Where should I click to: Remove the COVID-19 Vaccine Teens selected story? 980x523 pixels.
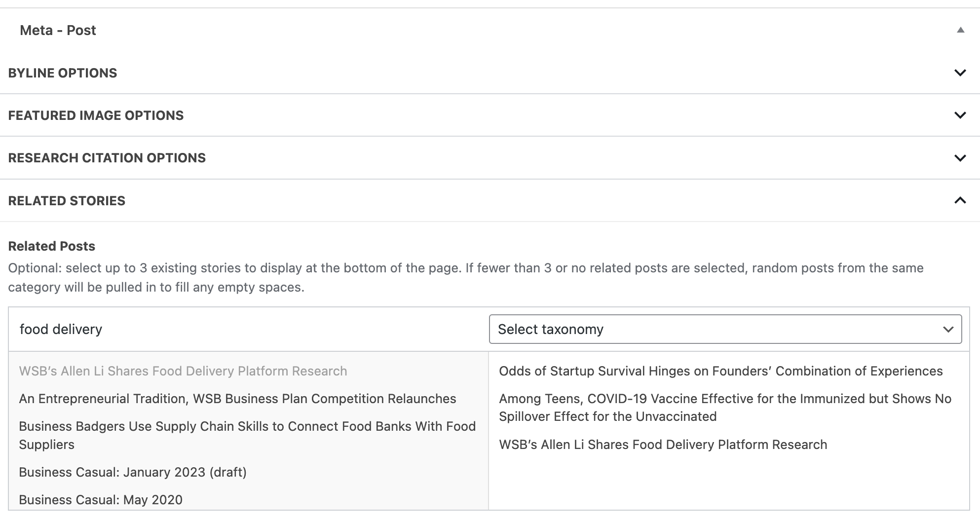coord(724,408)
